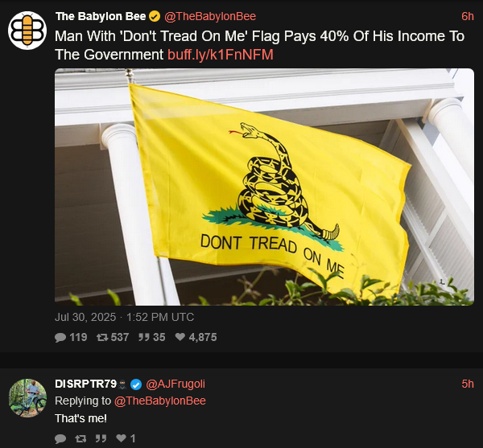Click the gold verified badge beside Babylon Bee

(155, 16)
